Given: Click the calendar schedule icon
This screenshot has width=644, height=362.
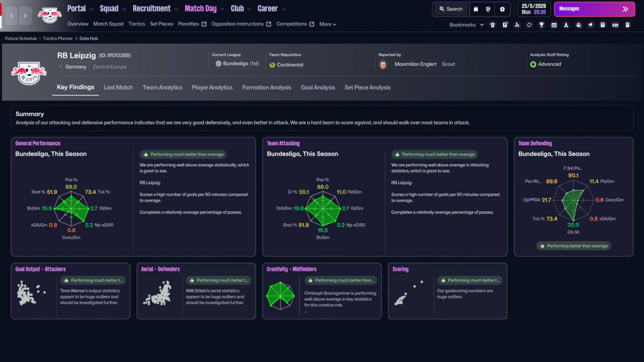Looking at the screenshot, I should point(554,25).
